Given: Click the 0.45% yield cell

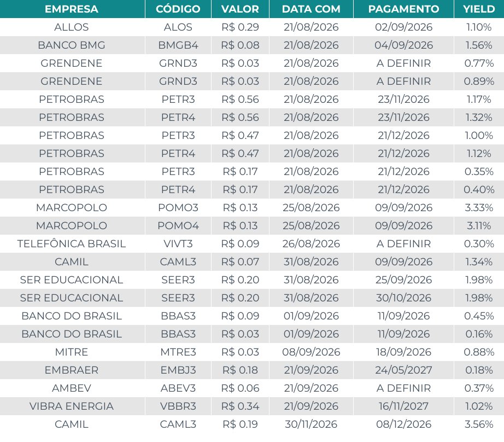Looking at the screenshot, I should pyautogui.click(x=479, y=316).
